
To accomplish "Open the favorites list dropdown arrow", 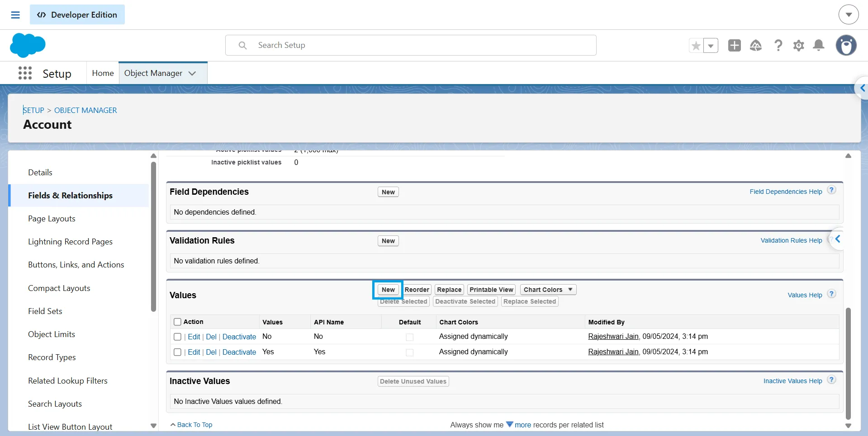I will point(711,46).
